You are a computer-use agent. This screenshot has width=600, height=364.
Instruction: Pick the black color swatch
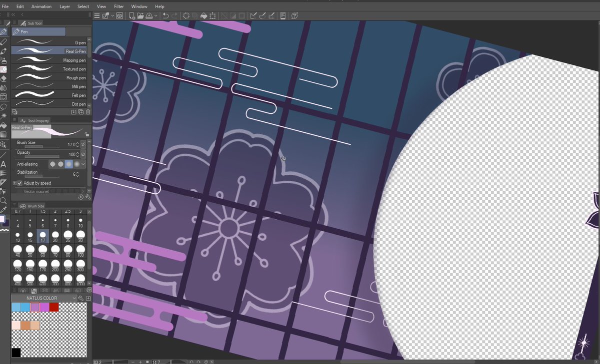(x=16, y=353)
